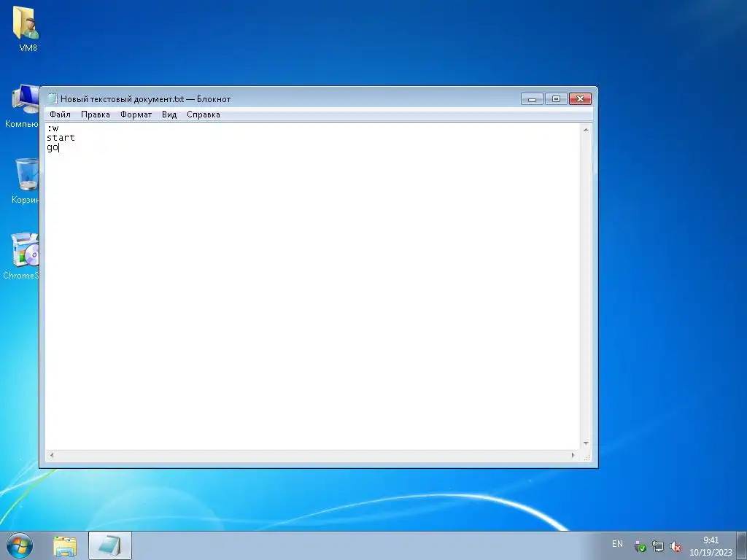Open the Вид menu
The image size is (747, 560).
click(x=169, y=114)
